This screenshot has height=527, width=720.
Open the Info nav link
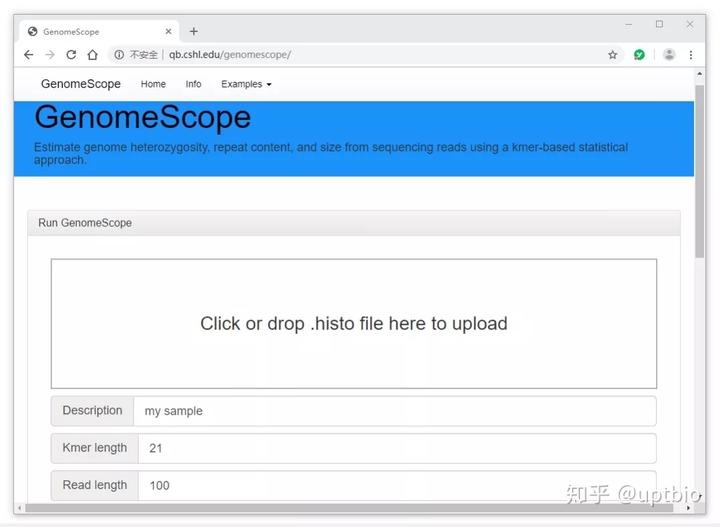coord(193,84)
